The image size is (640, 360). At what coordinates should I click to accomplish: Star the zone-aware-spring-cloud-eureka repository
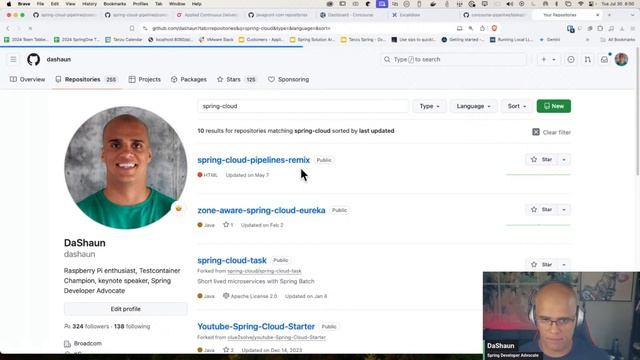(542, 210)
